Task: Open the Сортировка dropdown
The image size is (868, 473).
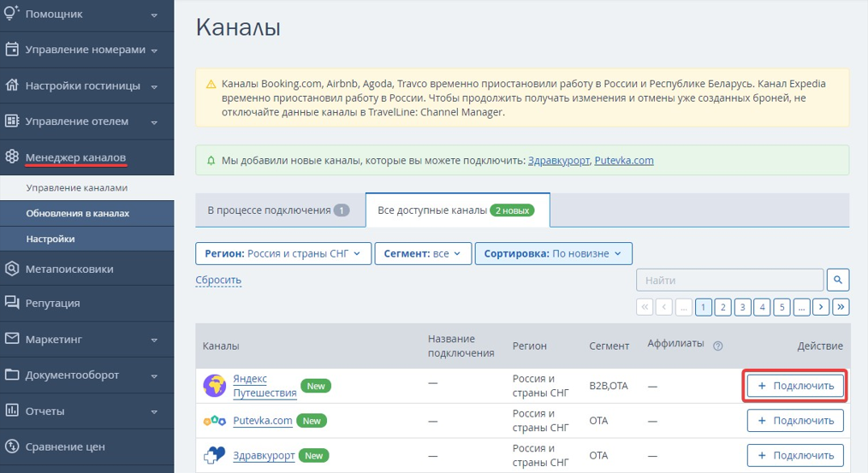Action: pyautogui.click(x=553, y=254)
